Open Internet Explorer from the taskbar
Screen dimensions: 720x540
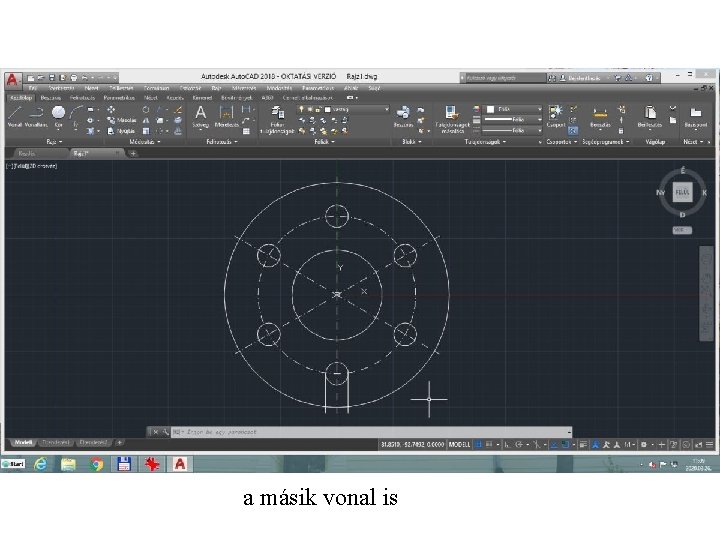coord(41,464)
